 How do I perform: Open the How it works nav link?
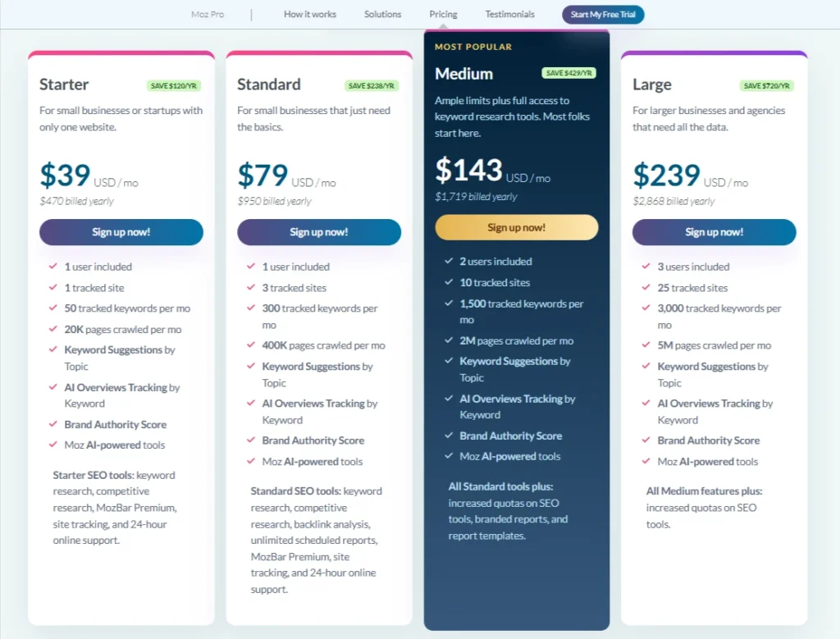(310, 15)
